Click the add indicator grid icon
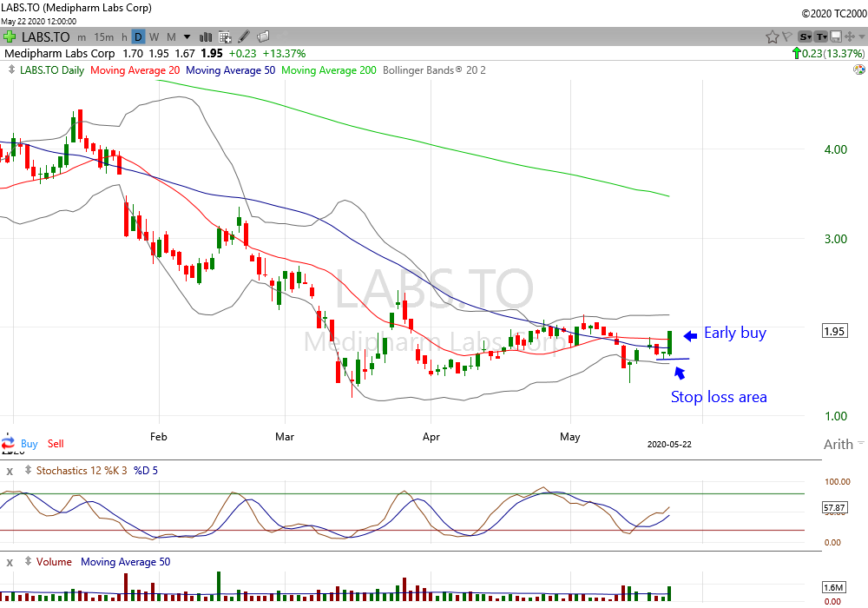This screenshot has width=868, height=608. 225,37
